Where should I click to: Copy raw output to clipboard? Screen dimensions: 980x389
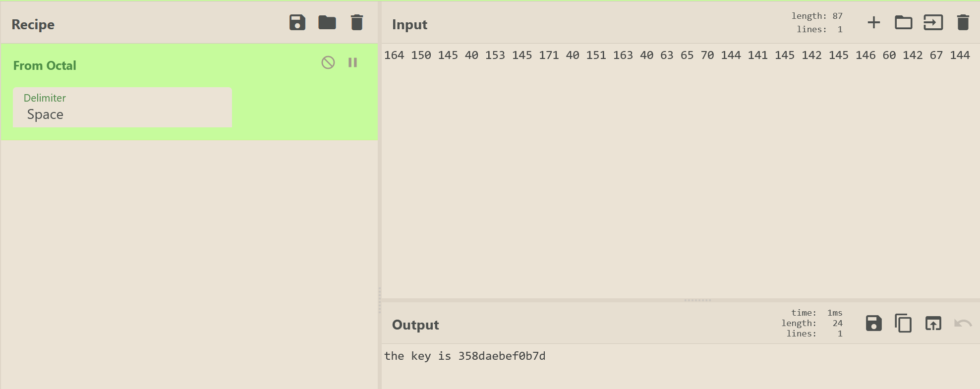(903, 324)
